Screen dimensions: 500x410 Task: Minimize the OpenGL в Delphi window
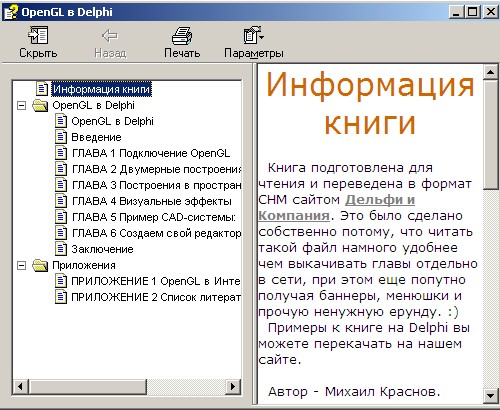point(456,12)
